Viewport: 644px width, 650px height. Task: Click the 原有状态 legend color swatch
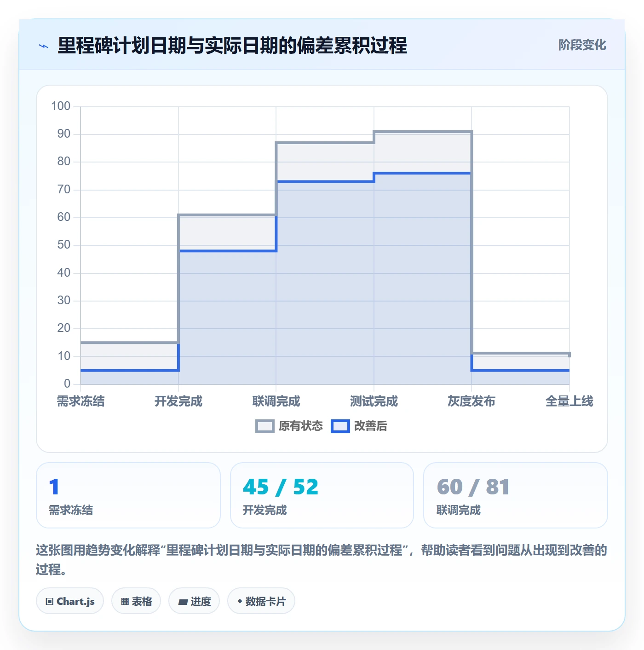[x=264, y=426]
